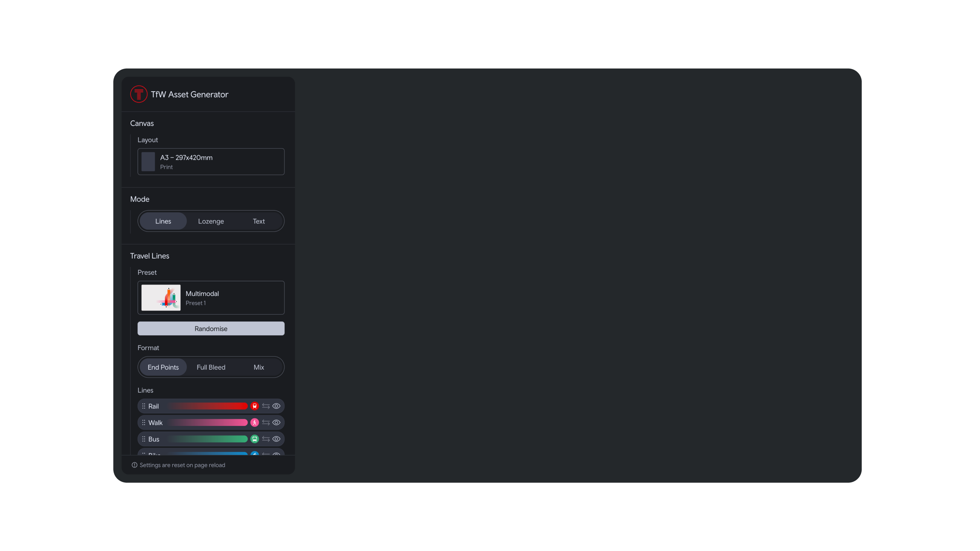Click the Walk pedestrian mode icon
This screenshot has width=980, height=551.
(x=255, y=422)
